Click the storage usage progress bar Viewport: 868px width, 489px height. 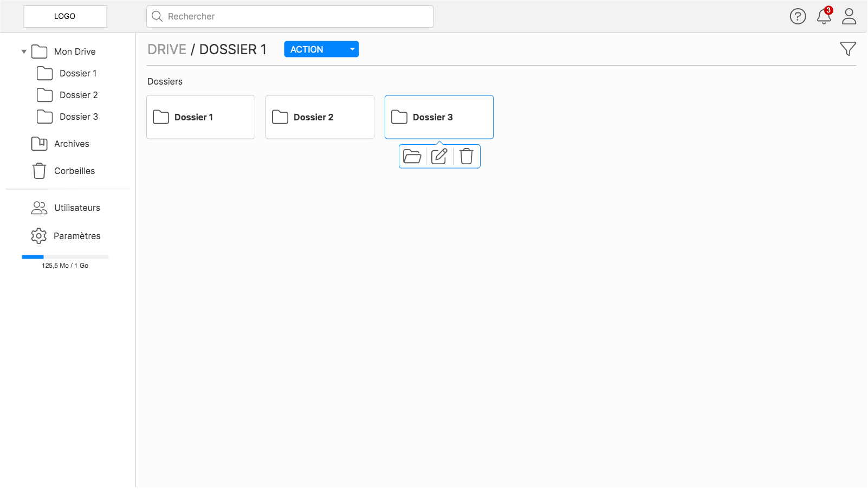(64, 256)
